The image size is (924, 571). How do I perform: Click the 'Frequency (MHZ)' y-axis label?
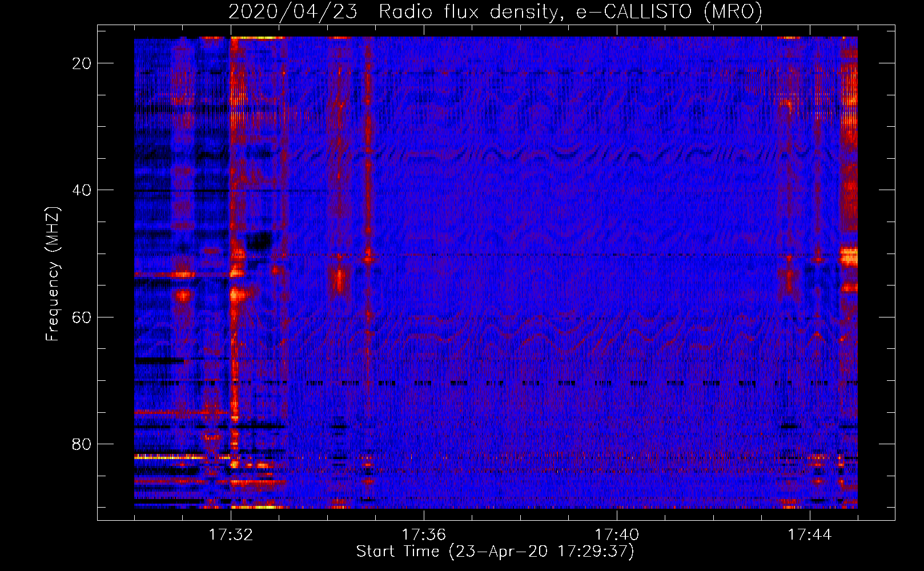pyautogui.click(x=53, y=274)
